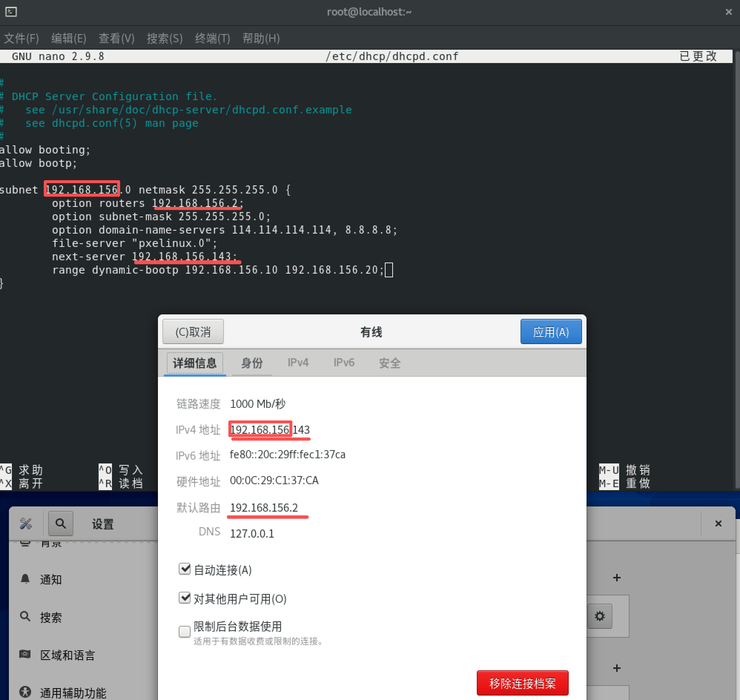Open Region and Language flag icon

(25, 654)
